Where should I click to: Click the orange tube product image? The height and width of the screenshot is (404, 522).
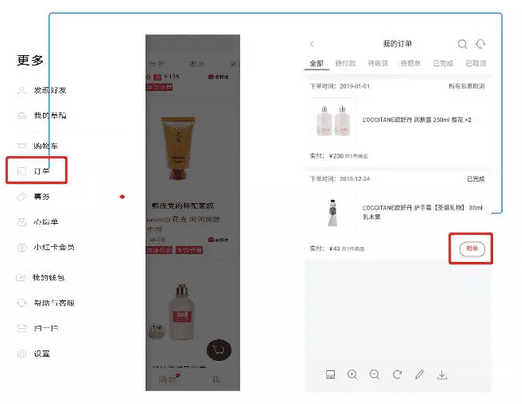(178, 148)
